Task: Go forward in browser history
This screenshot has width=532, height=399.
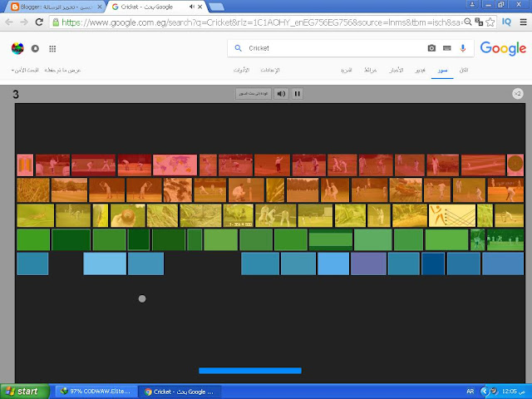Action: [x=24, y=22]
